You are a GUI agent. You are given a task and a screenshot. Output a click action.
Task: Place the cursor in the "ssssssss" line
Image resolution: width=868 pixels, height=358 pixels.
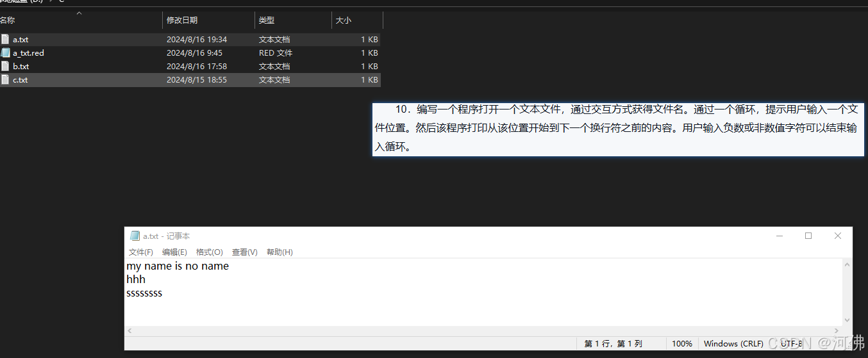pyautogui.click(x=144, y=293)
